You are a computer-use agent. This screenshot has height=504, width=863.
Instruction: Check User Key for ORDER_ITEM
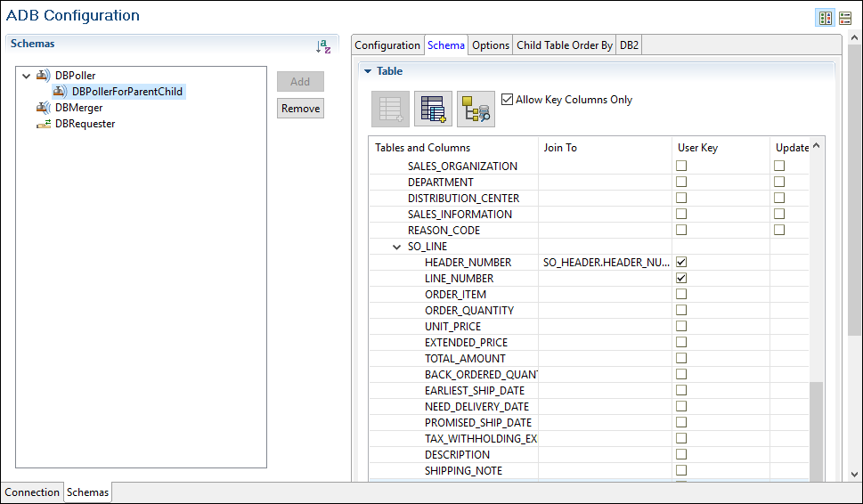coord(681,295)
